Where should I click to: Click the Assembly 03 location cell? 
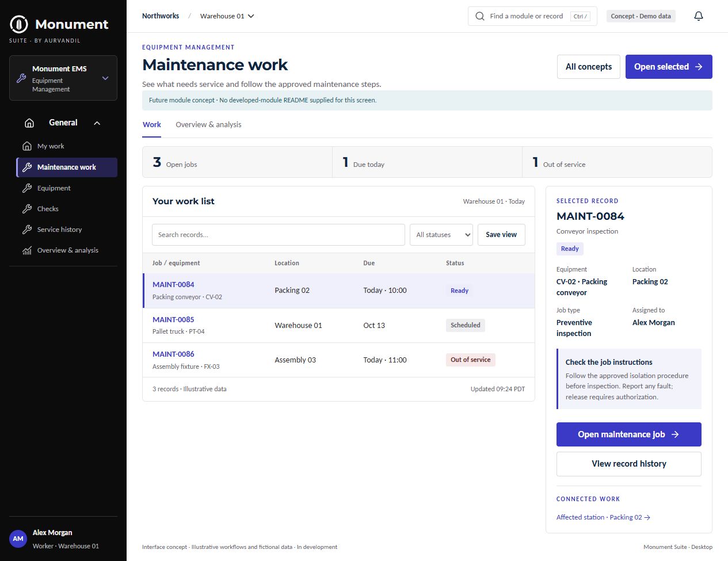tap(295, 360)
